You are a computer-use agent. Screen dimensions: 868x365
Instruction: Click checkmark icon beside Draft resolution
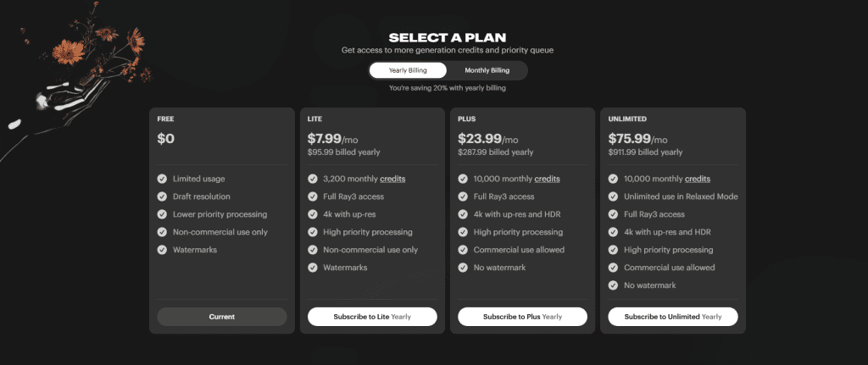tap(162, 196)
